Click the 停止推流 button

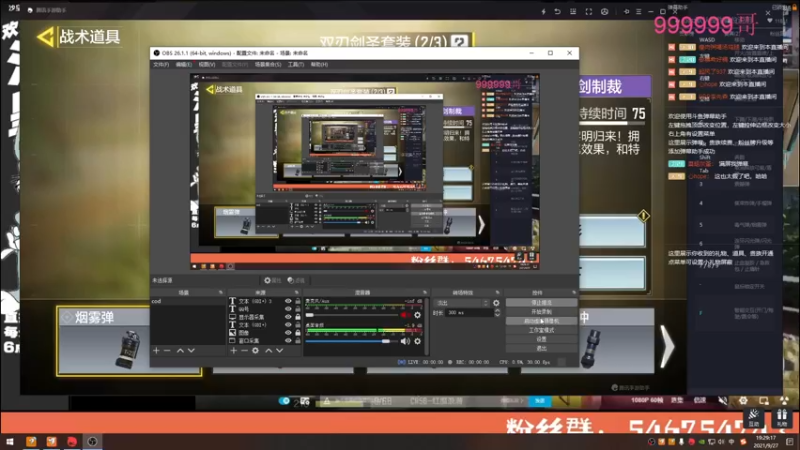(541, 303)
